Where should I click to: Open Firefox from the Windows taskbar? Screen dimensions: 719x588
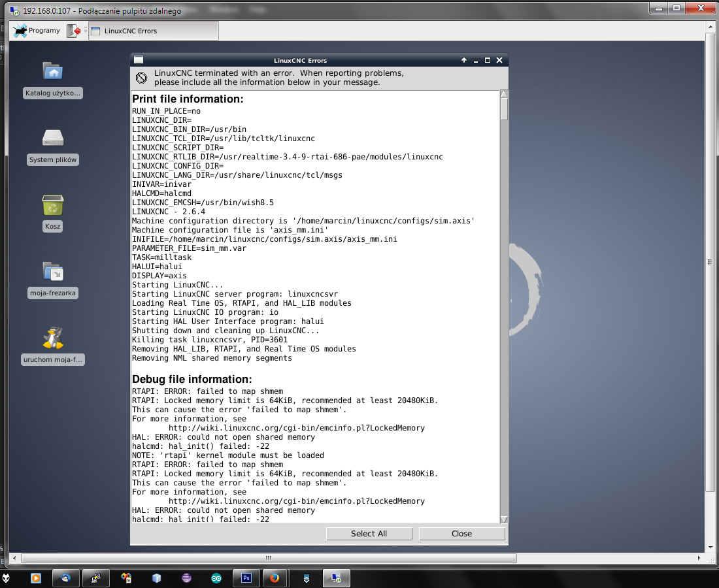tap(275, 578)
